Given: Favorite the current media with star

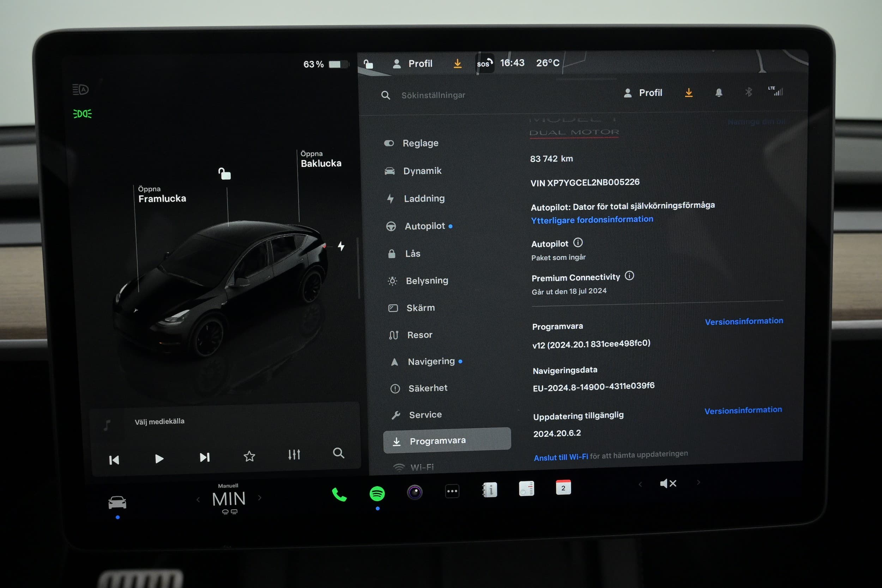Looking at the screenshot, I should coord(249,456).
